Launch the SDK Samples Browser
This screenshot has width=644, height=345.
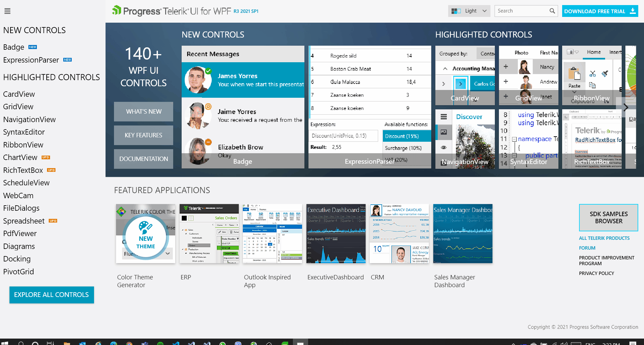(x=608, y=217)
